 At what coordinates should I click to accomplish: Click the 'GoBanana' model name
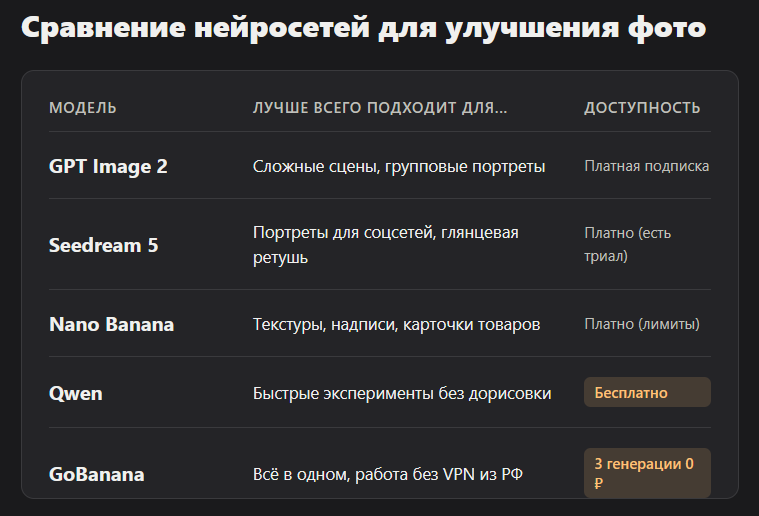97,474
